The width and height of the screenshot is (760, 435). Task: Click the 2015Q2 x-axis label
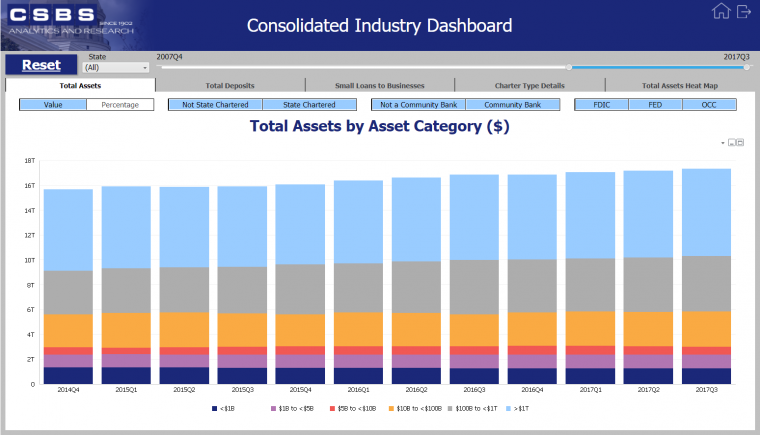pyautogui.click(x=184, y=390)
